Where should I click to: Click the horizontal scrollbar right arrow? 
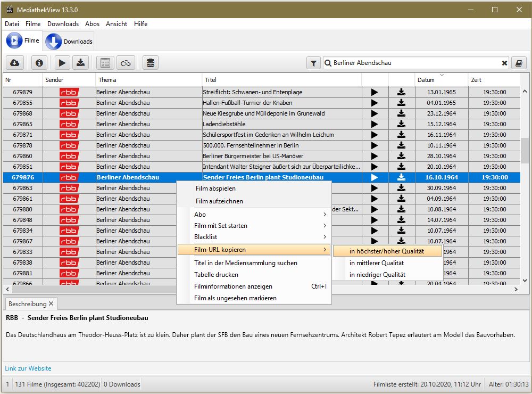516,290
